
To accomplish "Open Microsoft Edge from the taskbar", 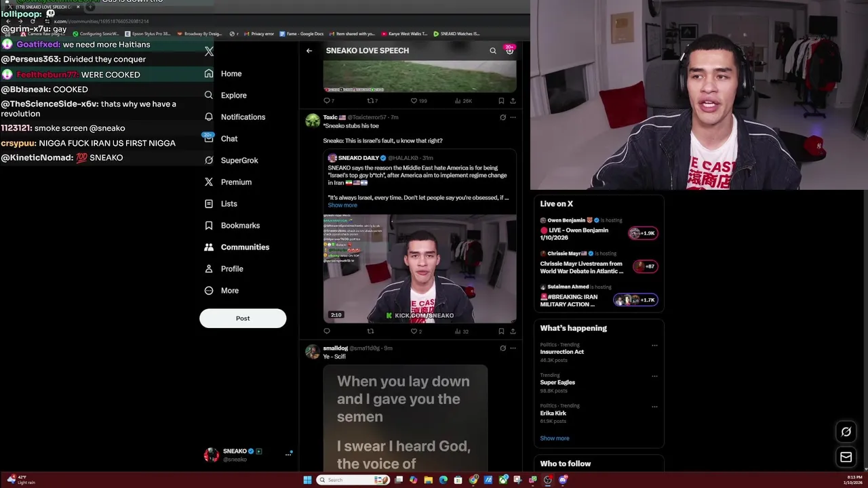I will (x=443, y=480).
